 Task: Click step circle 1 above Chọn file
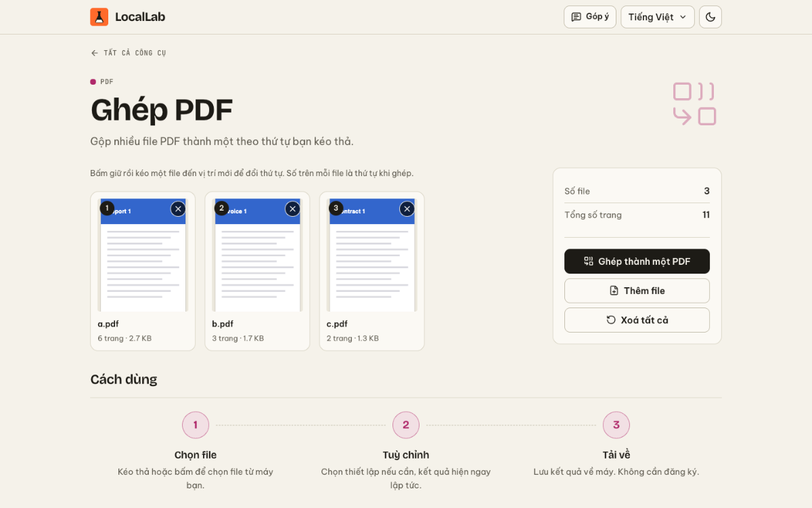pyautogui.click(x=196, y=425)
